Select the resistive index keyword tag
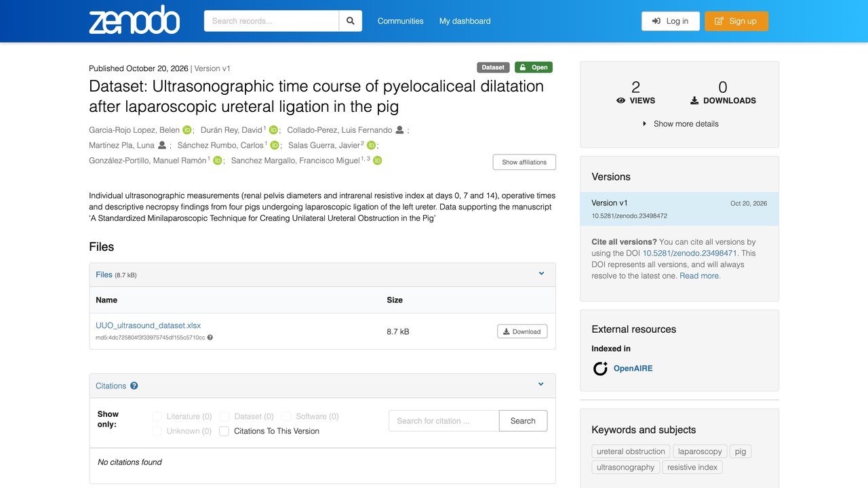The height and width of the screenshot is (488, 868). (692, 467)
